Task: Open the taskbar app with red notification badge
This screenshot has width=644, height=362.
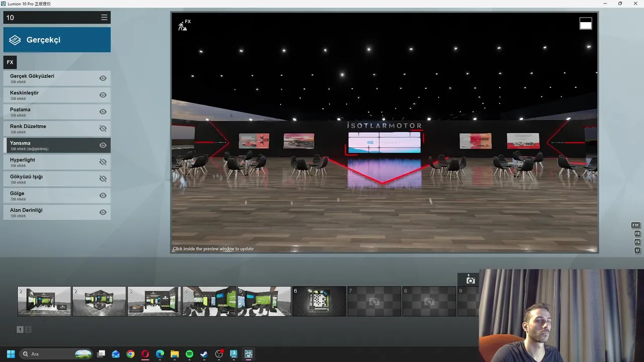Action: [219, 354]
